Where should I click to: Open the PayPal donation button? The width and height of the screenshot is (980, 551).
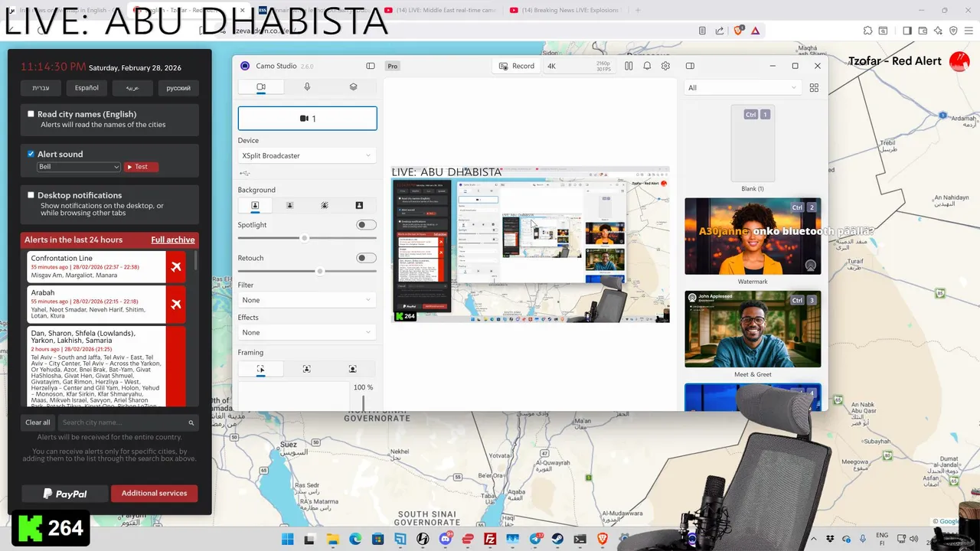click(x=65, y=494)
